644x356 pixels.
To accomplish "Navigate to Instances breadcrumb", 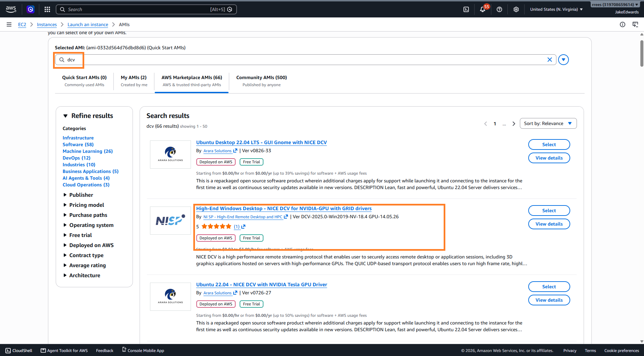I will tap(47, 24).
